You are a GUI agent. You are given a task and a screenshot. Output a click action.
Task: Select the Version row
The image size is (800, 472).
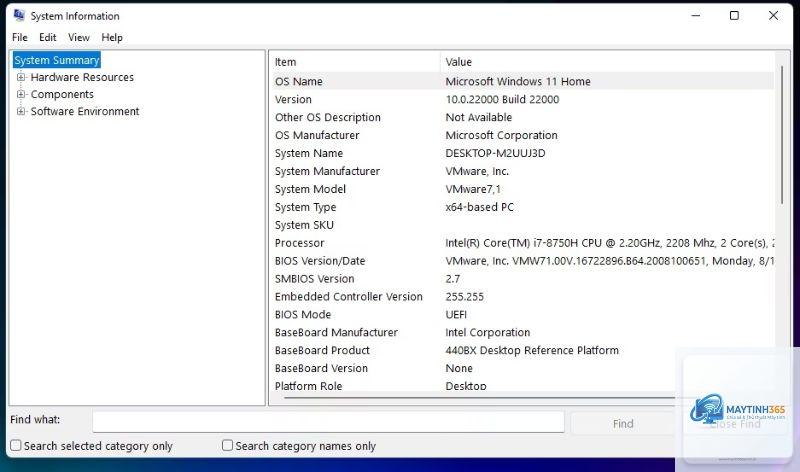coord(522,100)
